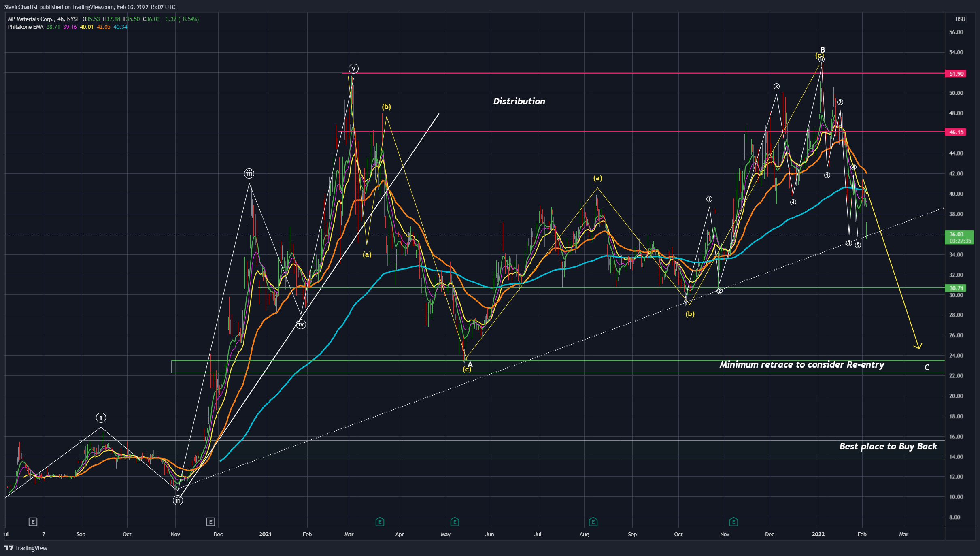Click the 8.00 price axis label
Image resolution: width=980 pixels, height=556 pixels.
pyautogui.click(x=954, y=517)
